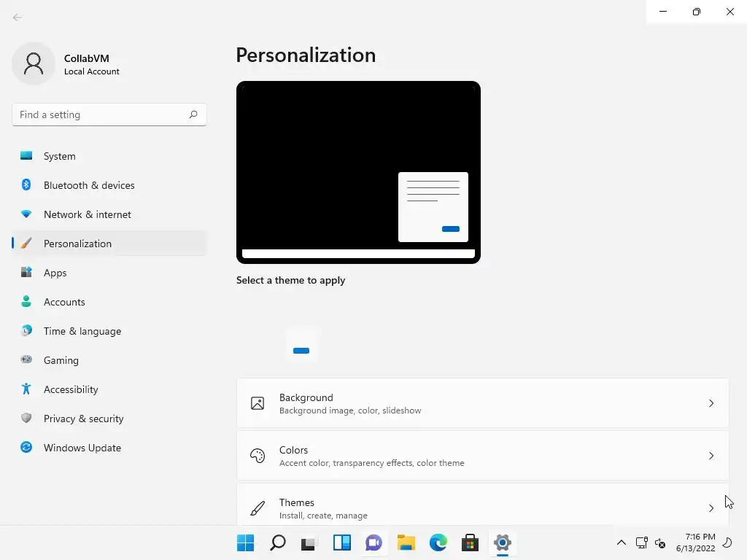Open Gaming settings

pyautogui.click(x=109, y=360)
